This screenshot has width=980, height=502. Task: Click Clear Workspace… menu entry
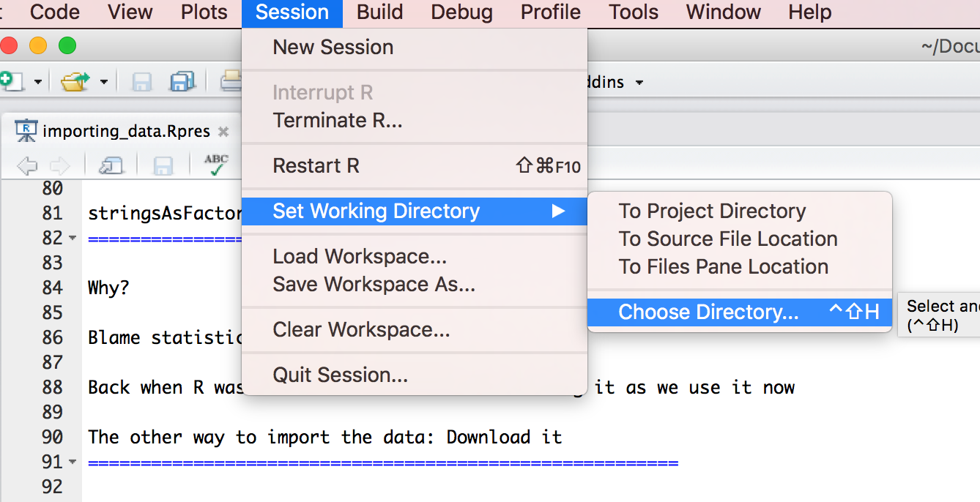pos(361,329)
